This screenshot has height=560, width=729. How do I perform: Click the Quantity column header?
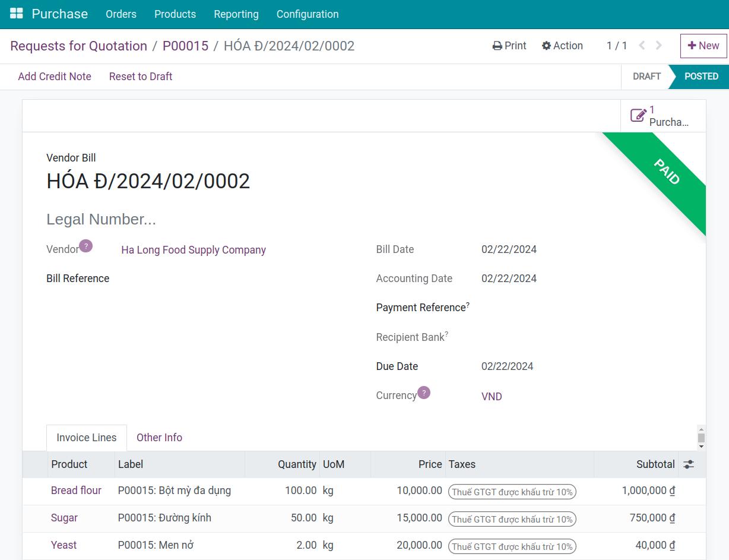pos(283,464)
